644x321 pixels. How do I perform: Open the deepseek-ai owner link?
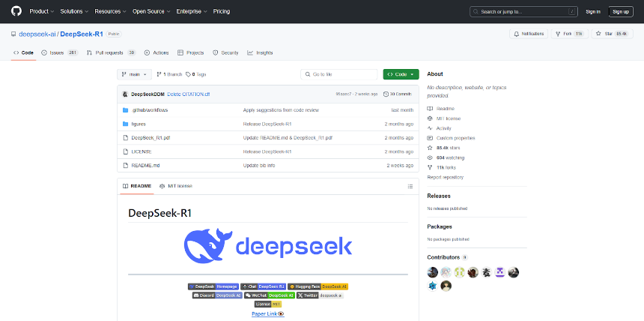pyautogui.click(x=37, y=34)
